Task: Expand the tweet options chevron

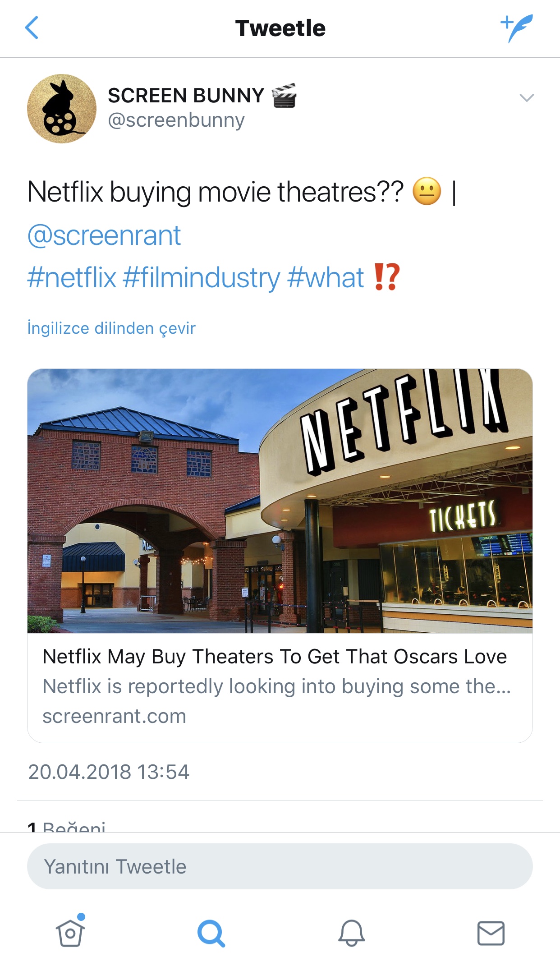Action: point(526,97)
